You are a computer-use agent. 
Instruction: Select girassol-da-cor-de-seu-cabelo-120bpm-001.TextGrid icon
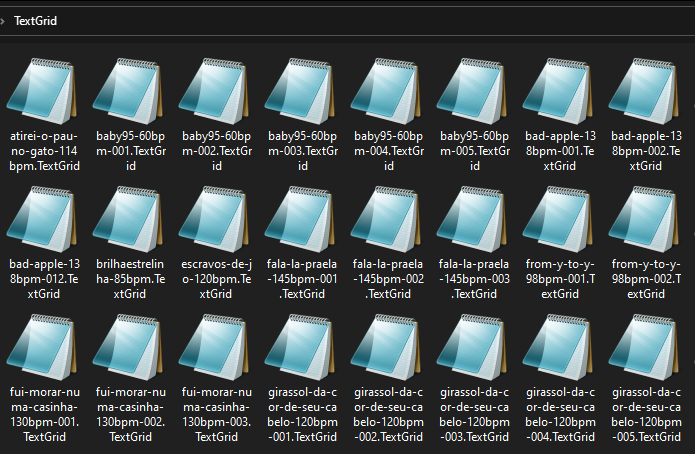pyautogui.click(x=301, y=348)
